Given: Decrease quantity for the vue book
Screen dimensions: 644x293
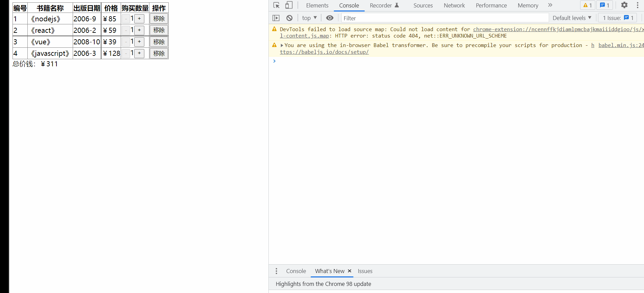Looking at the screenshot, I should [x=126, y=42].
